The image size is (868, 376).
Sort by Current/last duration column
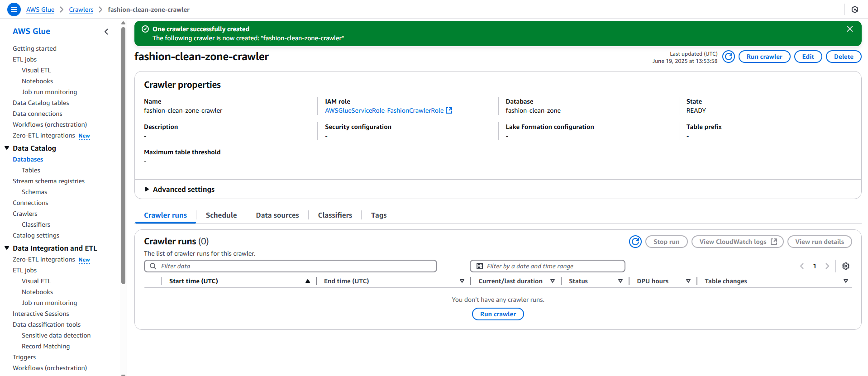(553, 281)
